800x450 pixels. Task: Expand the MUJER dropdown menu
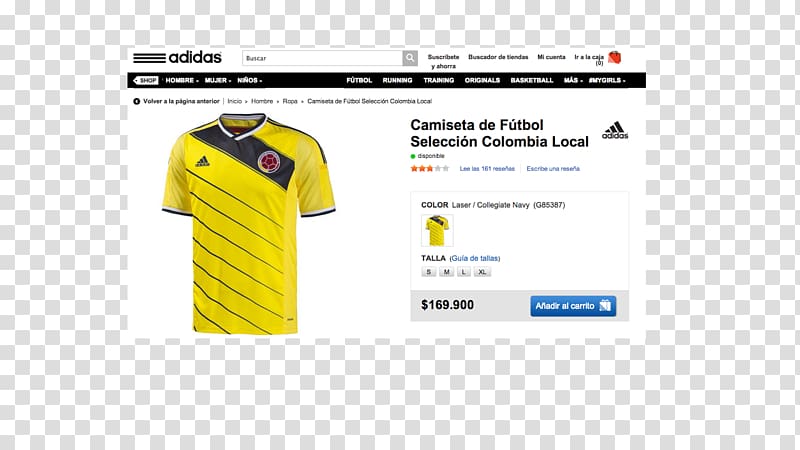(218, 80)
